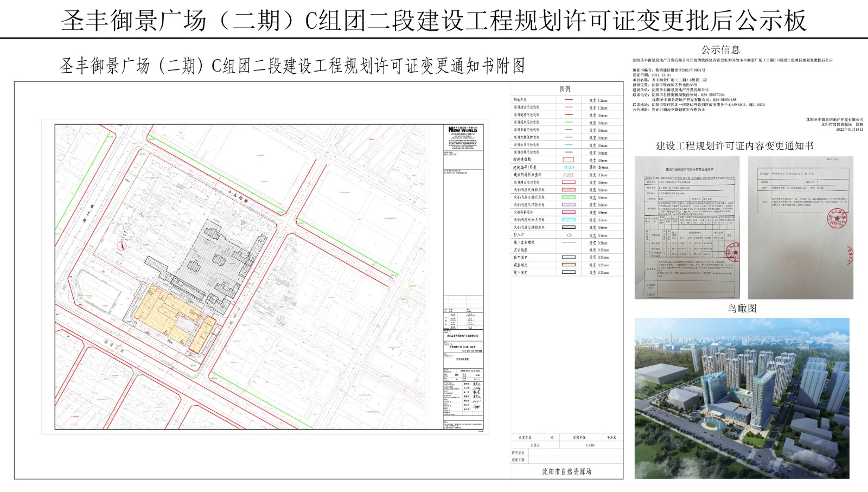Click the 2022年01月18日 date text
Image resolution: width=868 pixels, height=492 pixels.
pos(850,130)
